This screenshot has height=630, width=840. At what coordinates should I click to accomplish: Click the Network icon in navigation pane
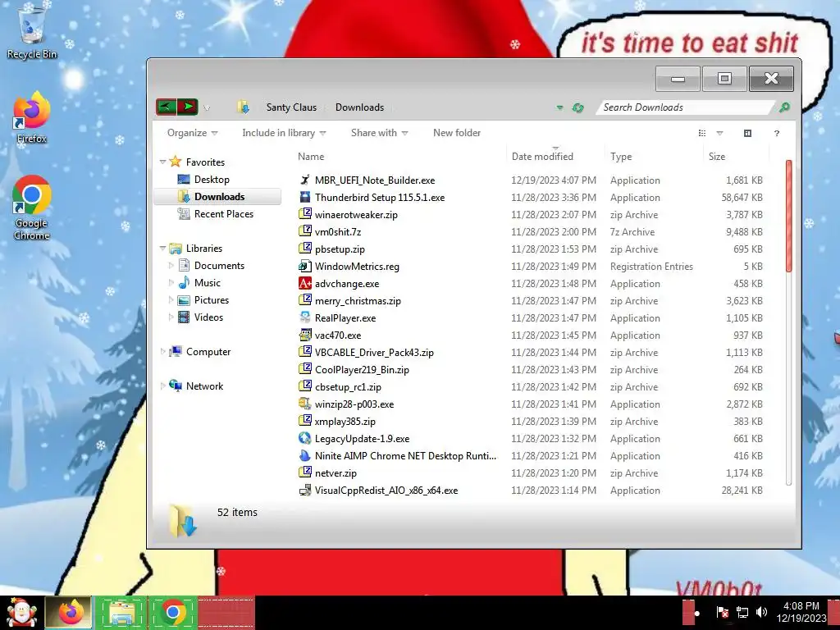click(176, 386)
